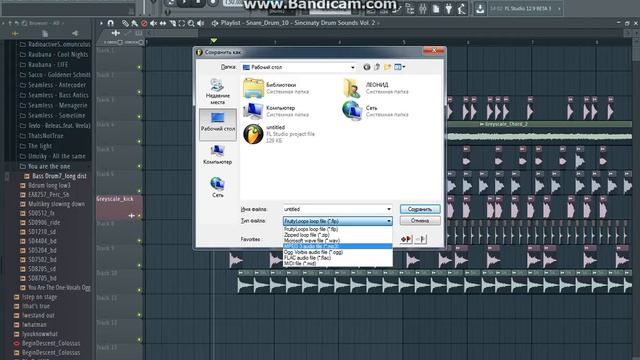The image size is (640, 360).
Task: Select the red delete tool
Action: point(144,23)
